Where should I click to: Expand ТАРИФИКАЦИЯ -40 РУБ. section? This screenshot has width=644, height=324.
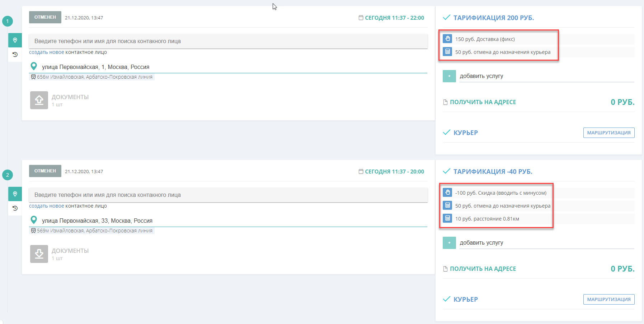pyautogui.click(x=493, y=171)
